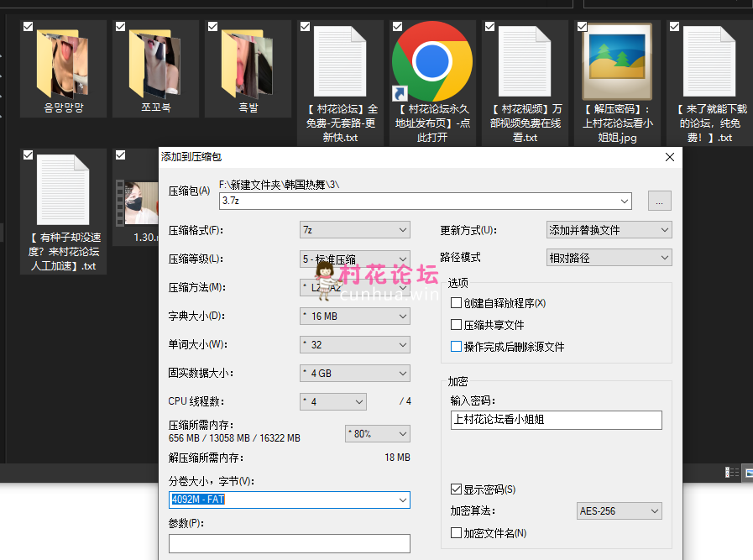Expand the 路径模式 相对路径 dropdown

(x=609, y=258)
